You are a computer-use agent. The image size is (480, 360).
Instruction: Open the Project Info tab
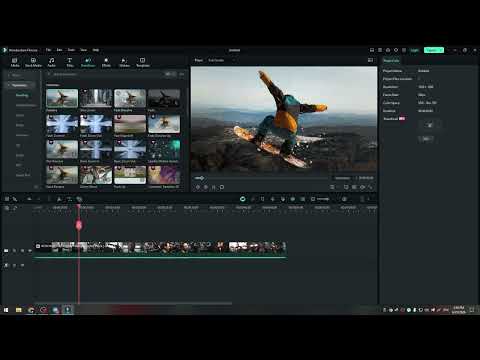pyautogui.click(x=391, y=61)
